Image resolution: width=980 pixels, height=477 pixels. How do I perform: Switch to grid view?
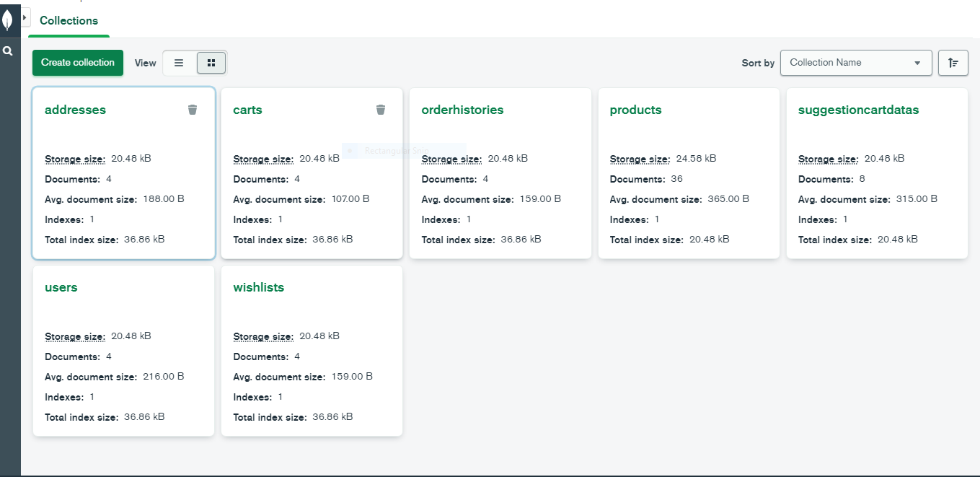(x=211, y=63)
